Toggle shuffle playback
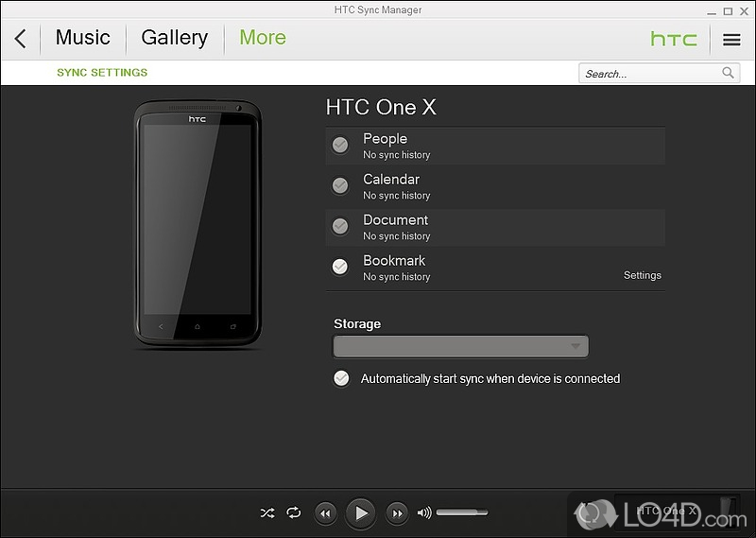Screen dimensions: 756x538 (x=267, y=512)
